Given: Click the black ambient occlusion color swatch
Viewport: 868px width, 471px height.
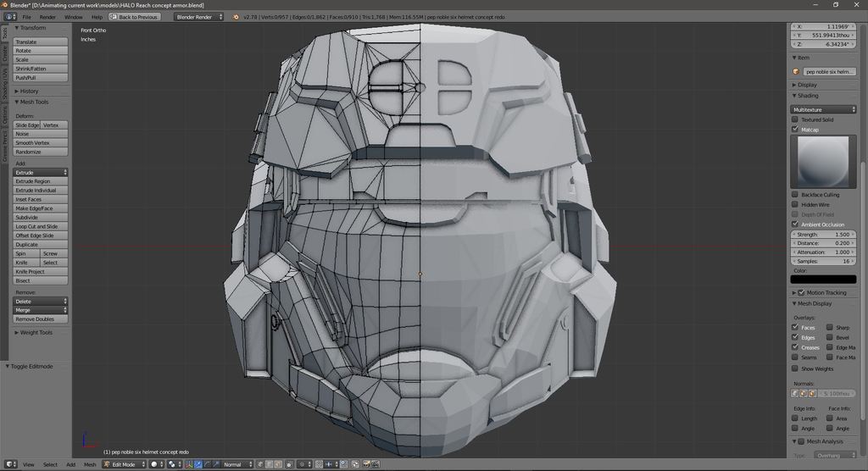Looking at the screenshot, I should pos(823,279).
